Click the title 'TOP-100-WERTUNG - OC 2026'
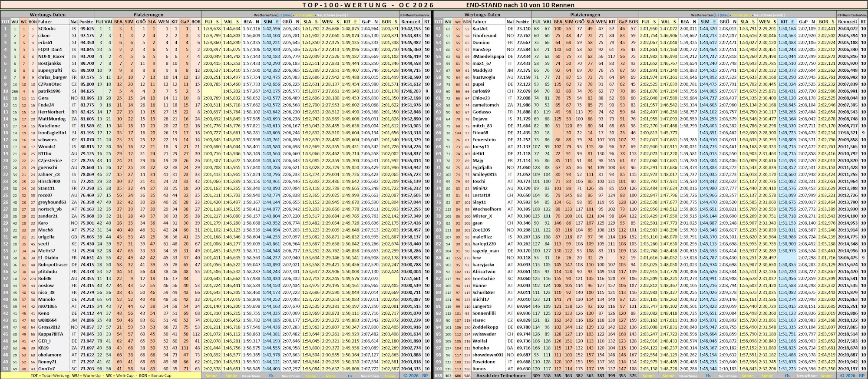Image resolution: width=868 pixels, height=379 pixels. coord(368,5)
